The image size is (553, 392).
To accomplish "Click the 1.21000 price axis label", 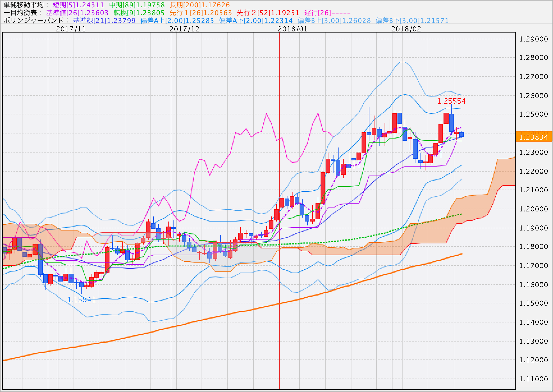I will coord(534,190).
